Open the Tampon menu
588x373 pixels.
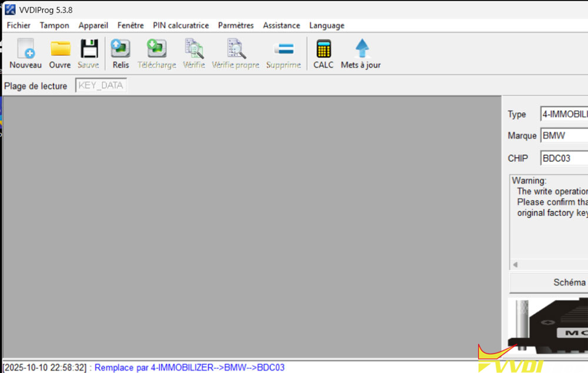point(54,25)
